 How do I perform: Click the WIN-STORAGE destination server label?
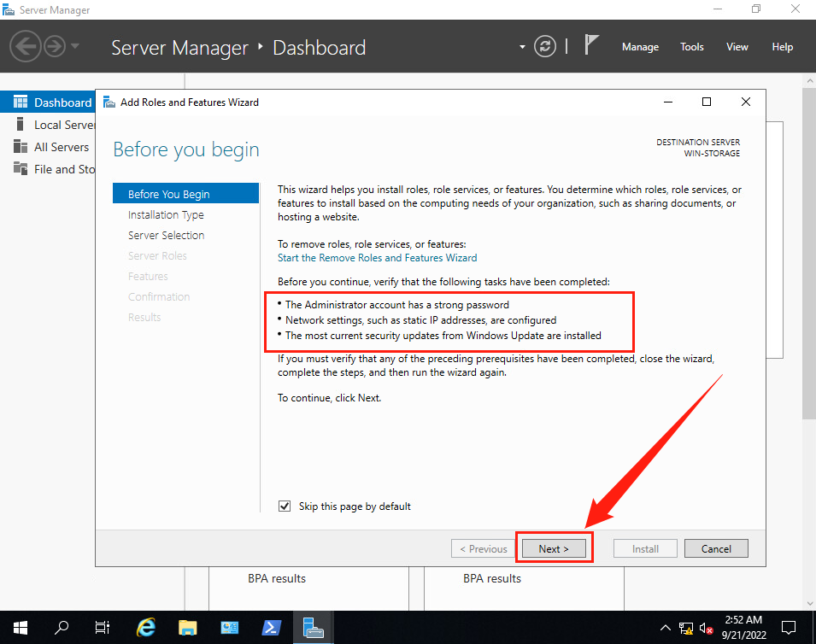(712, 154)
